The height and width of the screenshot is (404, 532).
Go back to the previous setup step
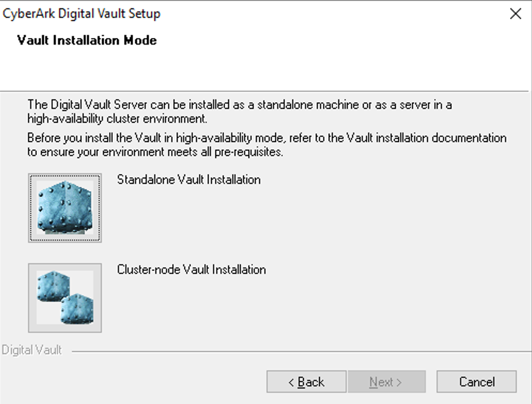[306, 381]
